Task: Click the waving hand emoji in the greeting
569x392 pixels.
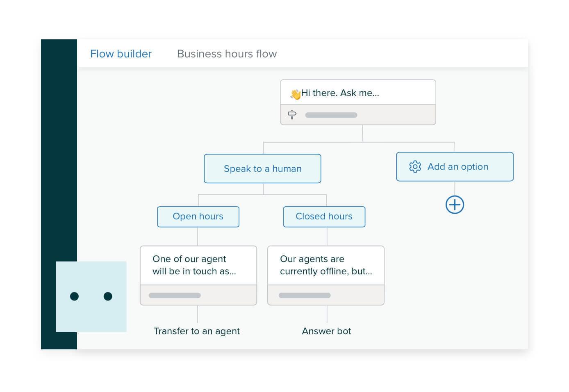Action: (x=294, y=93)
